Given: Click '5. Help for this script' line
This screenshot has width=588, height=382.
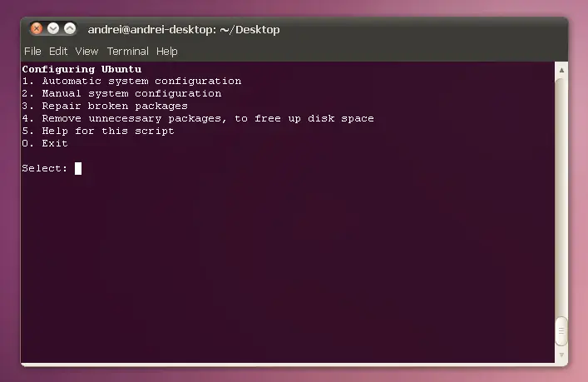Looking at the screenshot, I should pyautogui.click(x=98, y=131).
